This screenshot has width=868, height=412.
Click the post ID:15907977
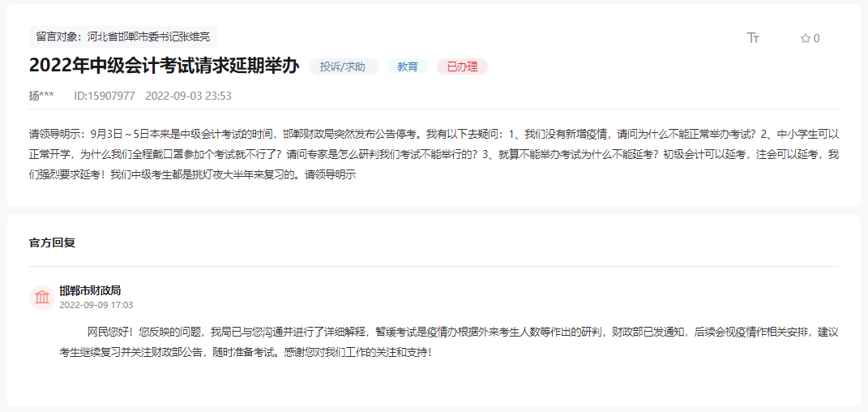pos(105,96)
